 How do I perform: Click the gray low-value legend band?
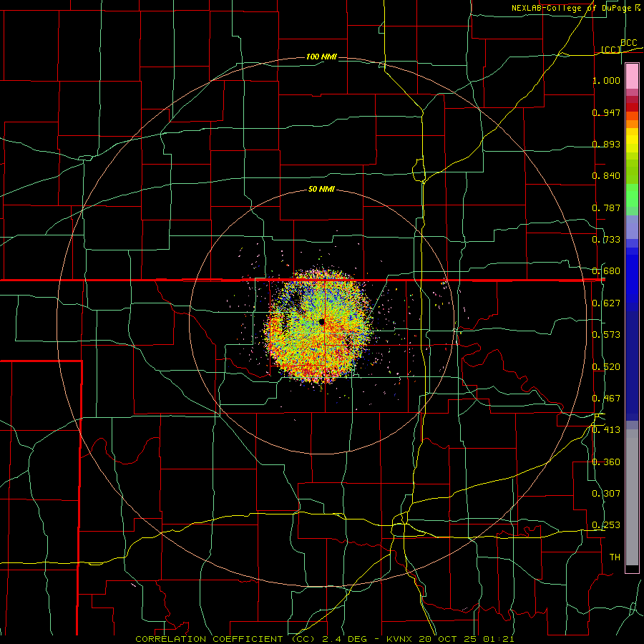(x=632, y=497)
